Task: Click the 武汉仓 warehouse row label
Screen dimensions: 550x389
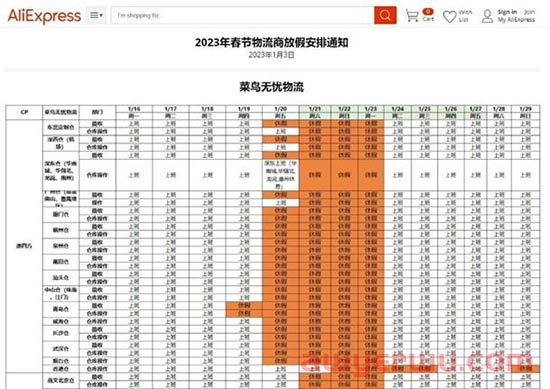Action: click(61, 349)
